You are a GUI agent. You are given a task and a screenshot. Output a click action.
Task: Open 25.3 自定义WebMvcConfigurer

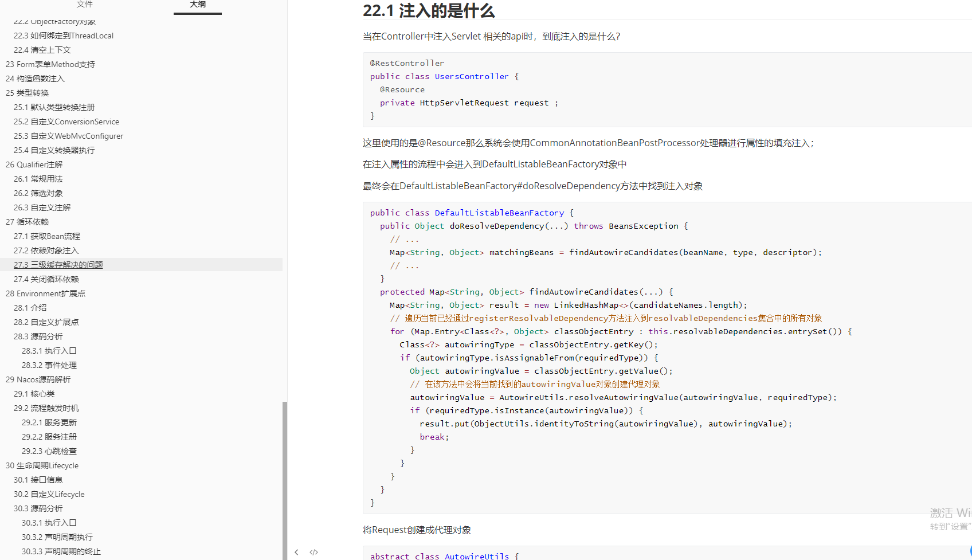[x=69, y=136]
